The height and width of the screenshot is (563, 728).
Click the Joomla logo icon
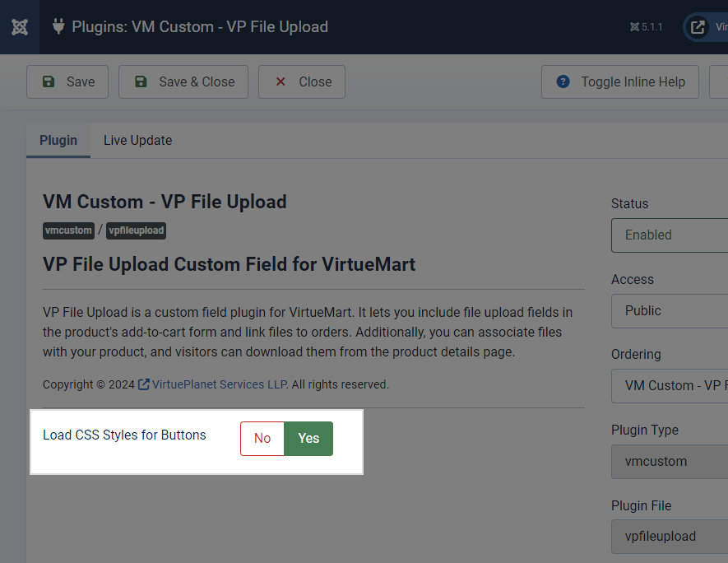[20, 27]
